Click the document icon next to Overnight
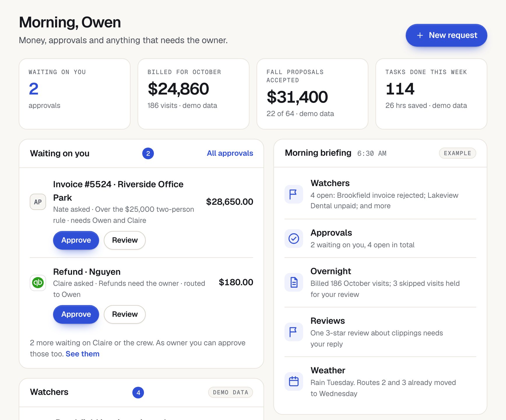Viewport: 506px width, 420px height. [294, 282]
